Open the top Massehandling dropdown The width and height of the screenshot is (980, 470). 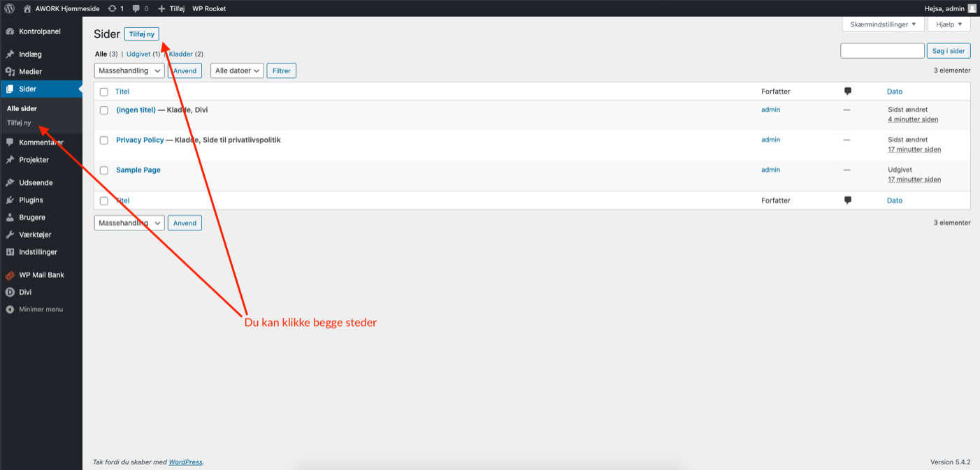(129, 71)
